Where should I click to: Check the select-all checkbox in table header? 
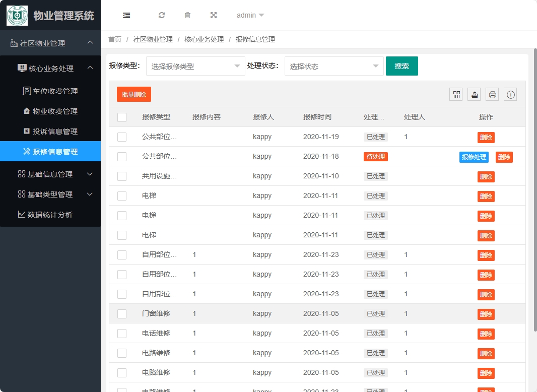point(121,117)
